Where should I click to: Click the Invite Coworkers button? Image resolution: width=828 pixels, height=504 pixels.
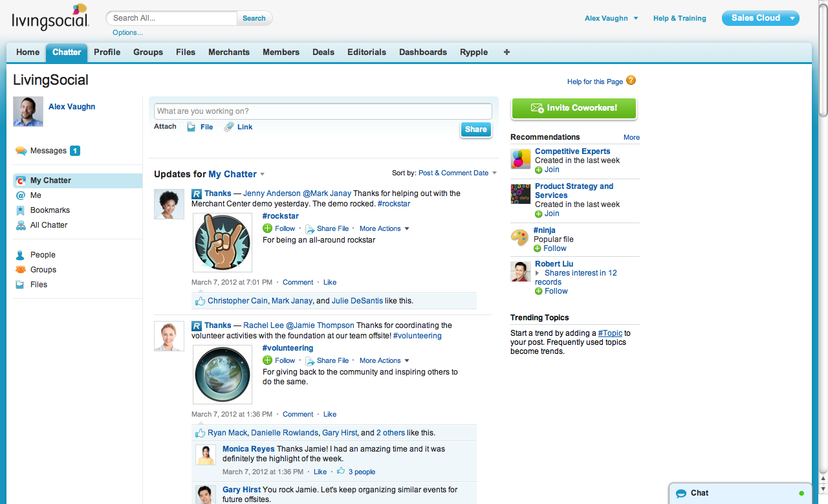(574, 108)
